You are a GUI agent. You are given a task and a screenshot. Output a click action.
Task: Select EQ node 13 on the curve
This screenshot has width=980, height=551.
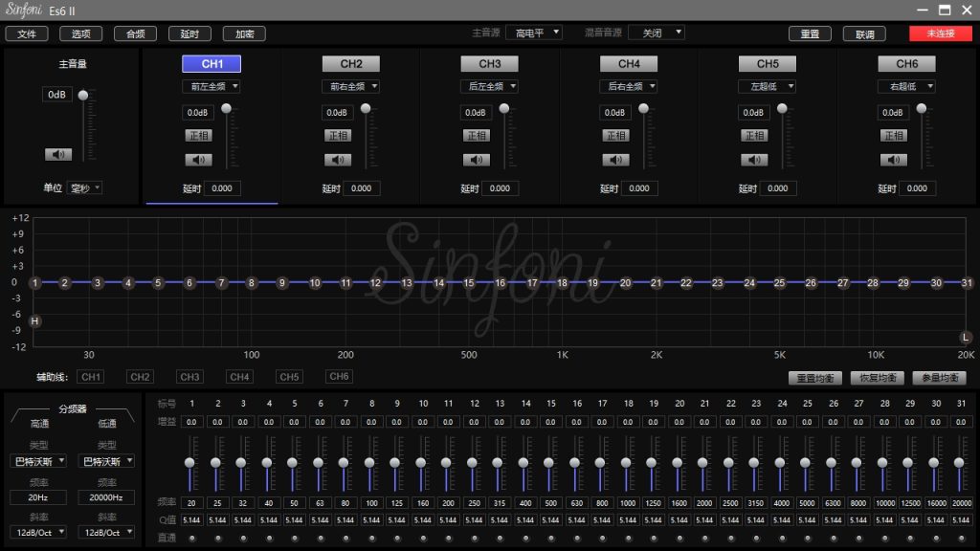(407, 283)
